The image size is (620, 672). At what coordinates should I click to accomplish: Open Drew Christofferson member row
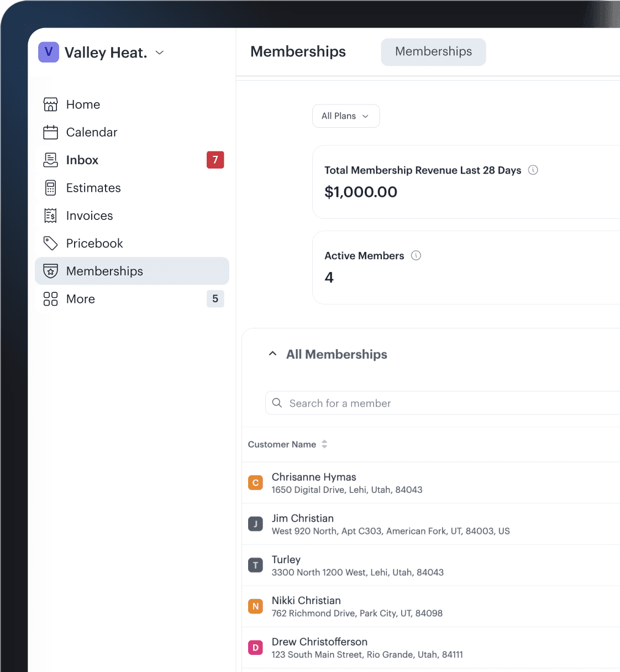431,648
